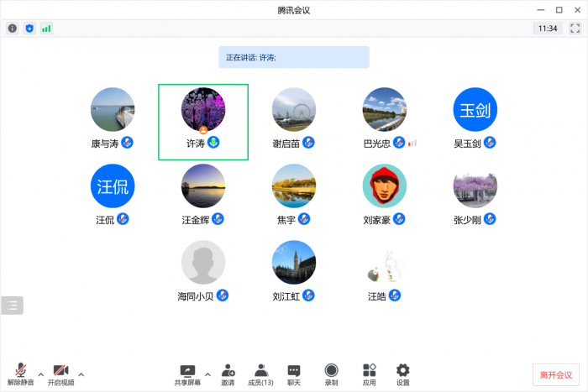Select 海同小贝's default gray avatar

[x=203, y=263]
